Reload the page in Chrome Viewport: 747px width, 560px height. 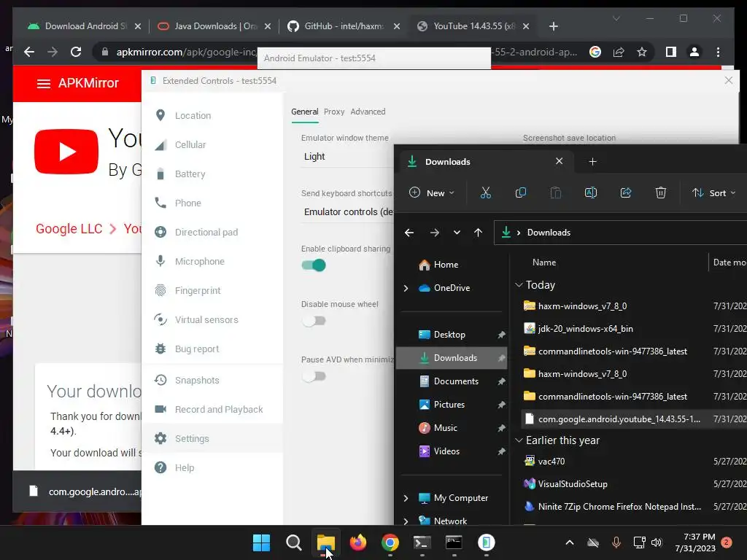76,52
